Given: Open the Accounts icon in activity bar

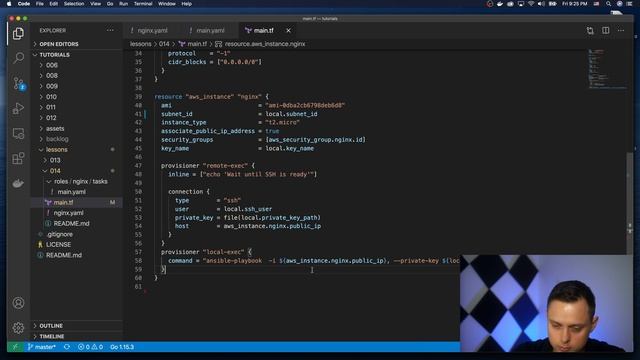Looking at the screenshot, I should (18, 303).
